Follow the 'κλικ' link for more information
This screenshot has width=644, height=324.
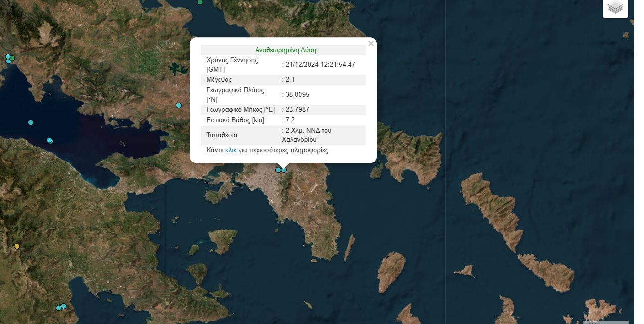point(231,150)
